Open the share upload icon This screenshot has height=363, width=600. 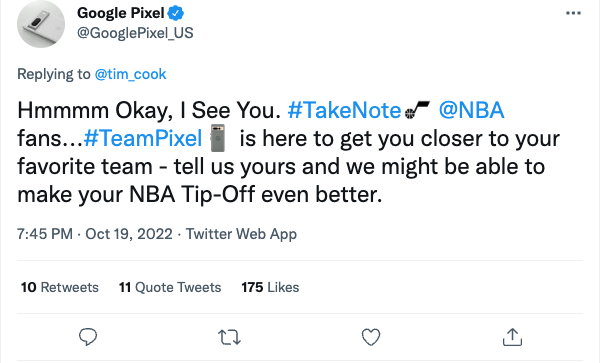pos(512,337)
